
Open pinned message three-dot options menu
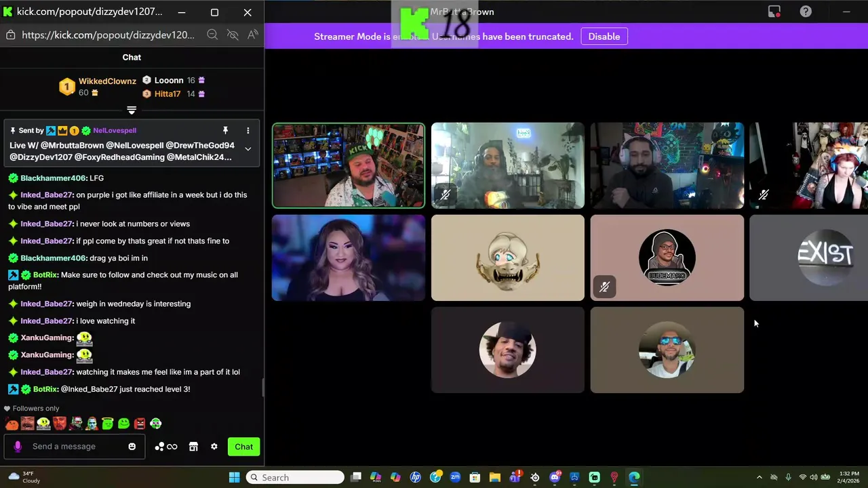click(x=248, y=130)
